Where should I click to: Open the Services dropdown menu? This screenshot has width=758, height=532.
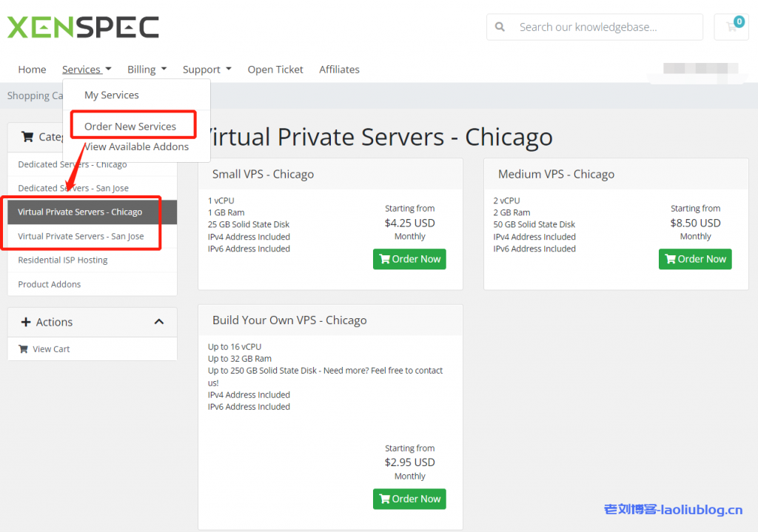(x=87, y=70)
